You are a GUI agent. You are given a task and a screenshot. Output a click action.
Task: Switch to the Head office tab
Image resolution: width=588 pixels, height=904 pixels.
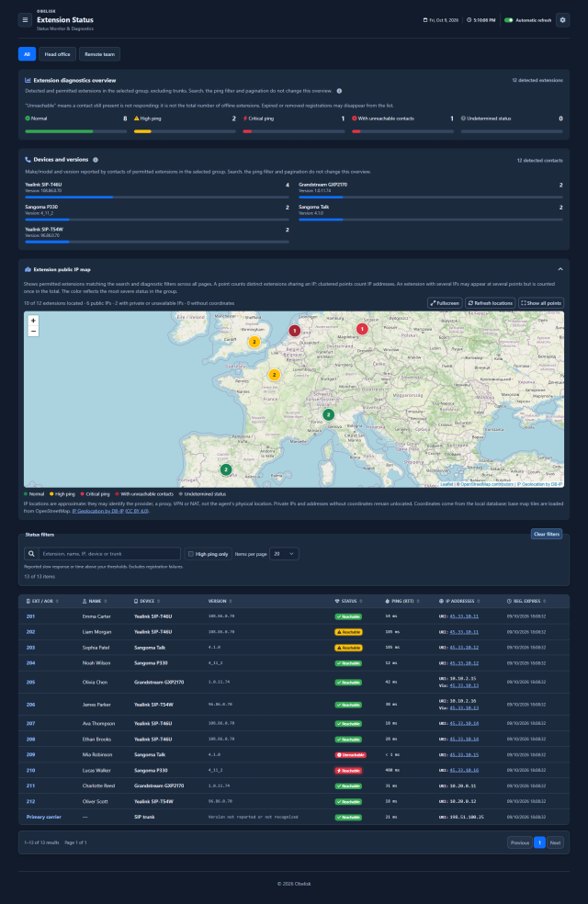click(x=58, y=54)
